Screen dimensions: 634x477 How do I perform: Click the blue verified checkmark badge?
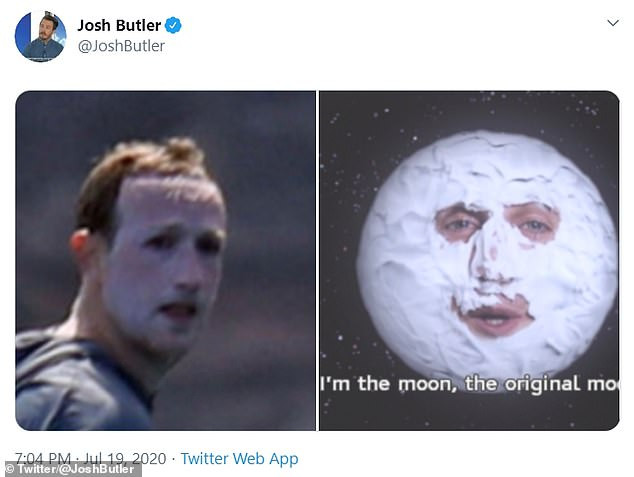click(173, 25)
